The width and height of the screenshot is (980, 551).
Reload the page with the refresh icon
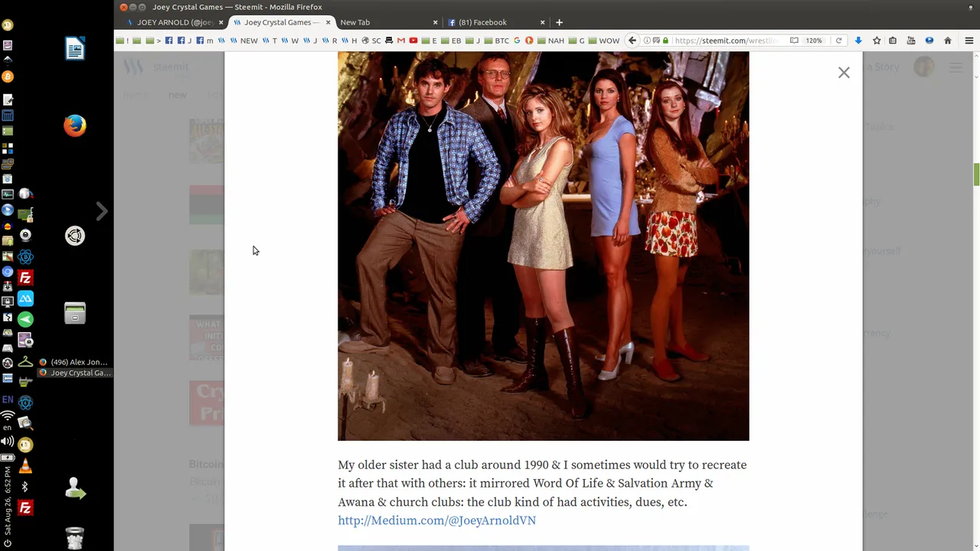click(838, 41)
